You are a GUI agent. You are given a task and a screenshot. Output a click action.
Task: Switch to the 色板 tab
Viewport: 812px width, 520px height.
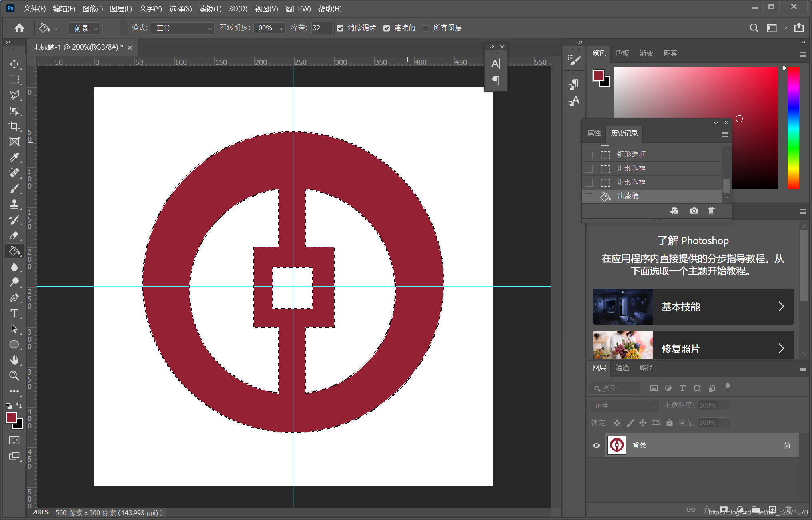[622, 53]
